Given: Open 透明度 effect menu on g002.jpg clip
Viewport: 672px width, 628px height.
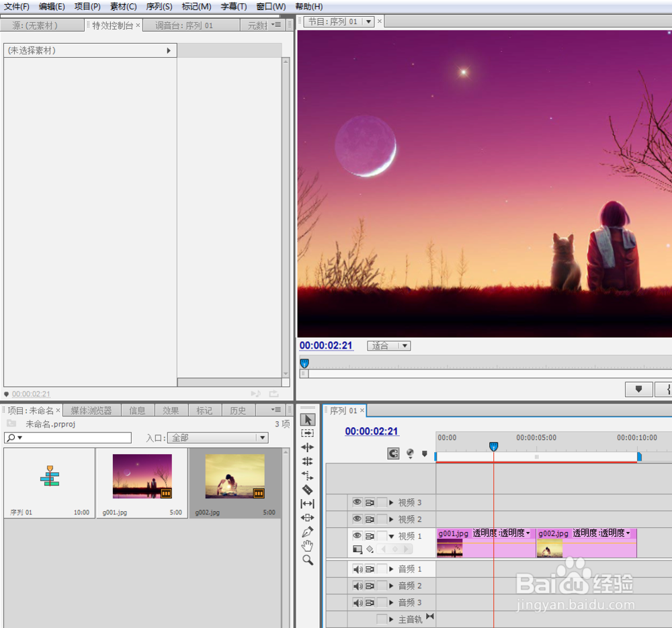Looking at the screenshot, I should 628,533.
